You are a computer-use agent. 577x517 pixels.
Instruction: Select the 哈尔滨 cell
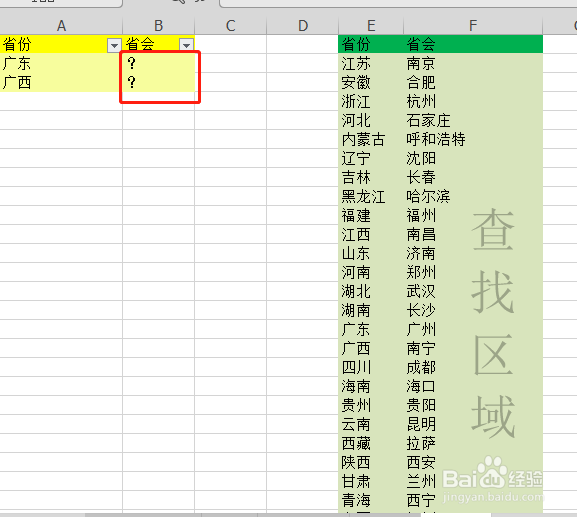coord(473,196)
